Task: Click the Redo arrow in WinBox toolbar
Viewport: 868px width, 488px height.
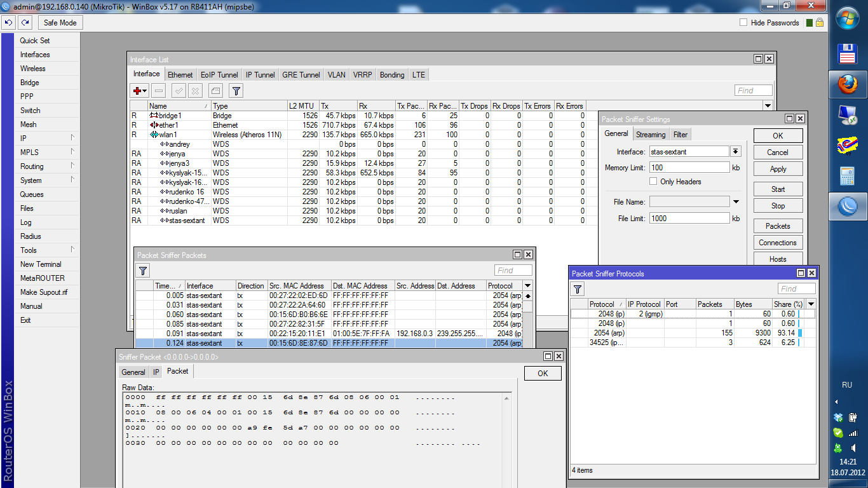Action: coord(25,22)
